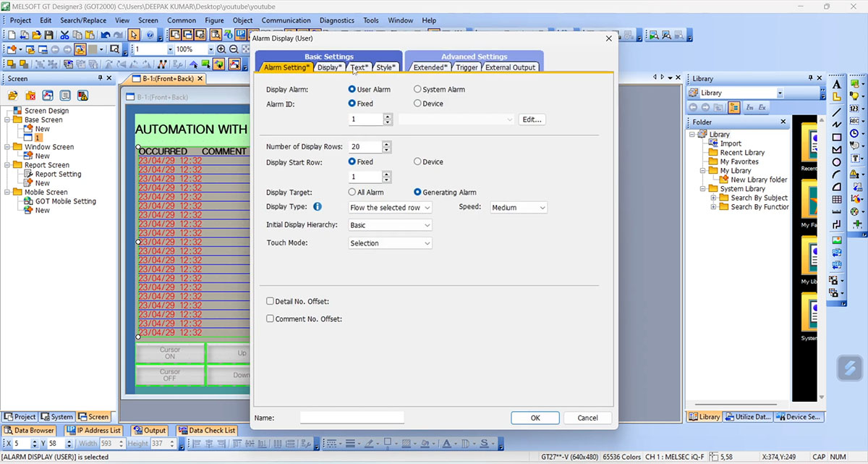This screenshot has height=464, width=868.
Task: Select the Line drawing tool
Action: coord(837,111)
